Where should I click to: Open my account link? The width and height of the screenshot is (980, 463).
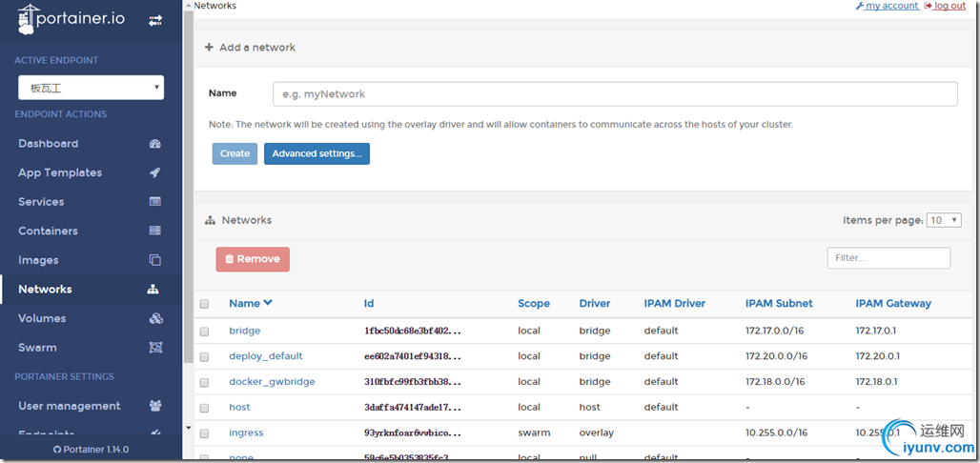click(x=892, y=6)
